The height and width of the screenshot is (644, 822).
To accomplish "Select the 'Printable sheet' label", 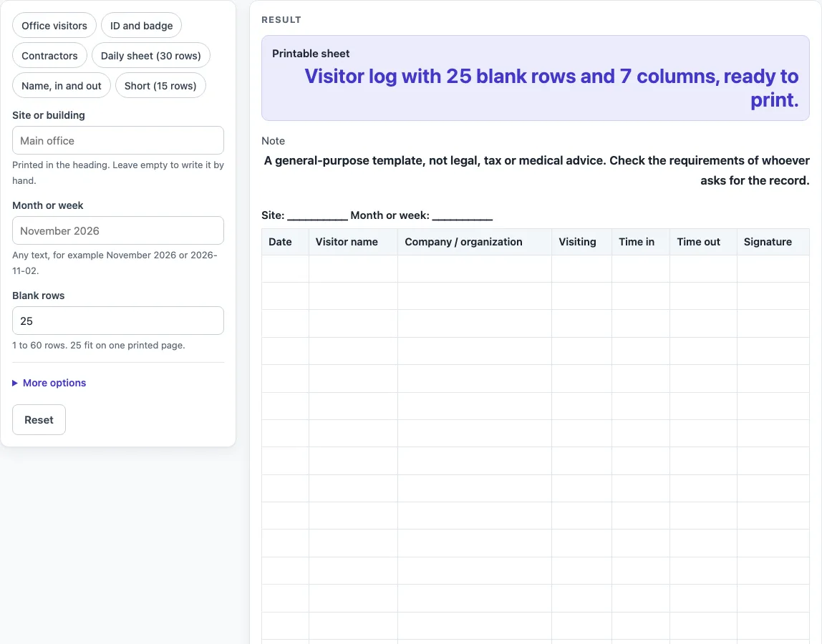I will pyautogui.click(x=311, y=54).
